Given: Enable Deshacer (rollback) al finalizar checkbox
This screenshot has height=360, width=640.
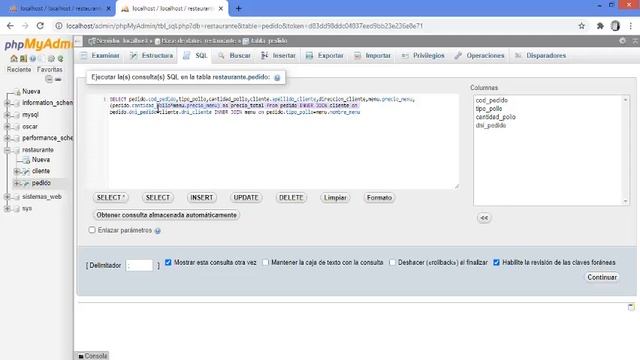Looking at the screenshot, I should click(x=392, y=262).
